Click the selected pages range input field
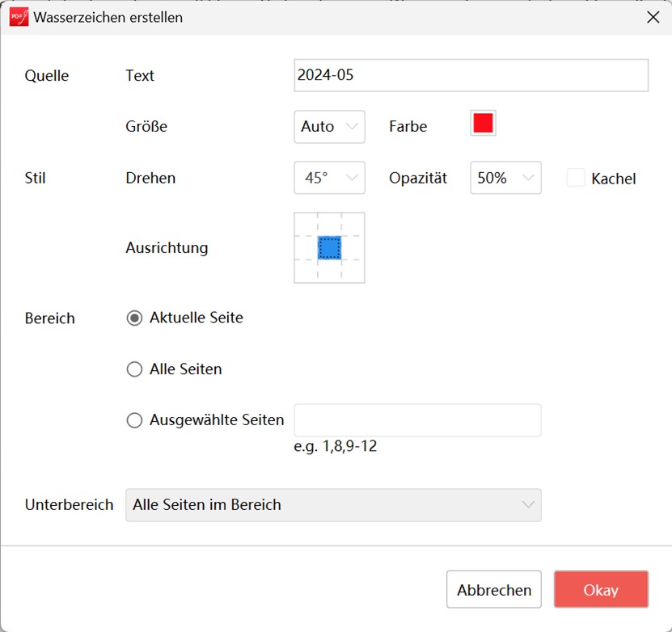Screen dimensions: 672x632 click(x=417, y=420)
